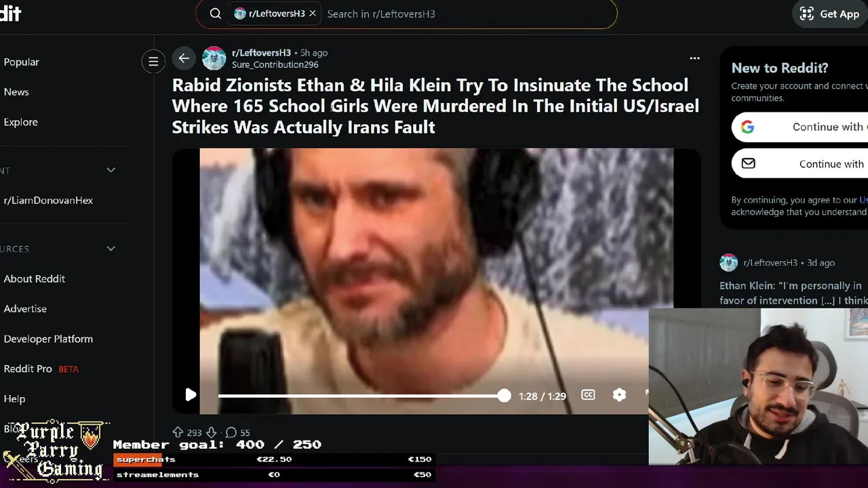Viewport: 868px width, 488px height.
Task: Open the hamburger sidebar toggle icon
Action: pos(153,62)
